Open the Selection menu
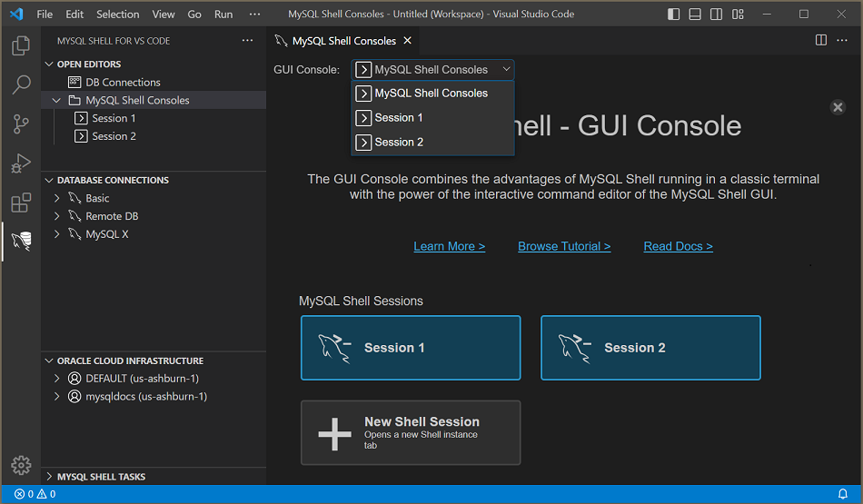The image size is (863, 504). (118, 15)
